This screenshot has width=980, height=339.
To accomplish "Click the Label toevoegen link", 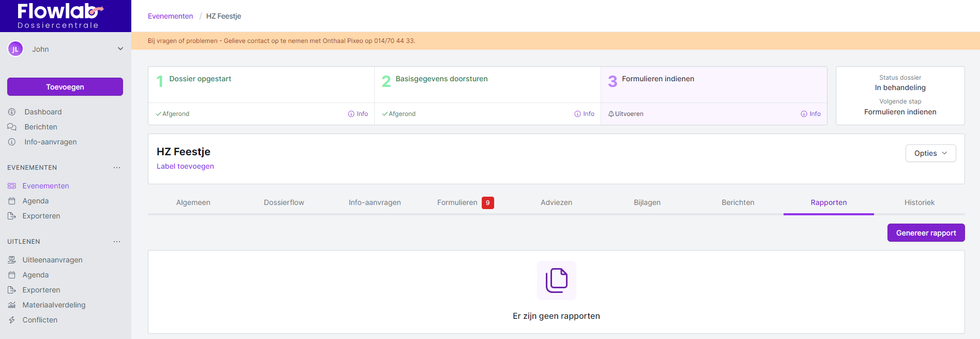I will coord(185,166).
